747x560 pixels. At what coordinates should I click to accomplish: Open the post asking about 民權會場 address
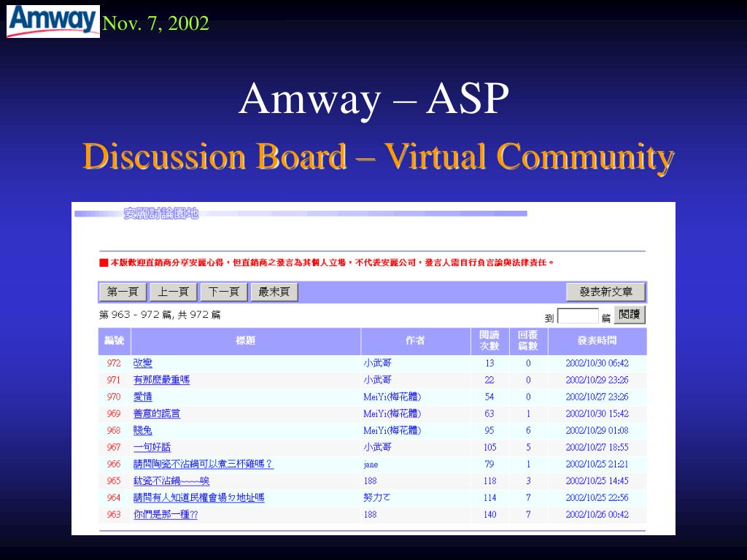[198, 497]
